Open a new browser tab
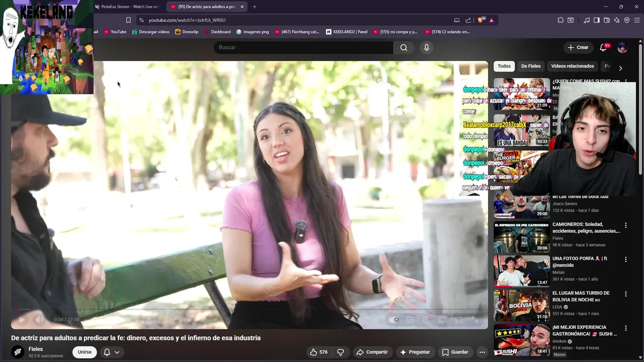This screenshot has width=644, height=362. pyautogui.click(x=255, y=7)
